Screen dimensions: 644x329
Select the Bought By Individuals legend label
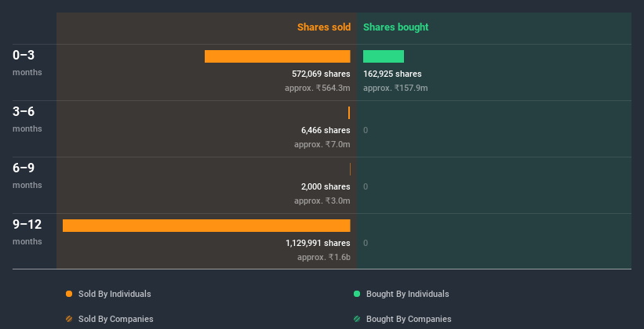407,294
